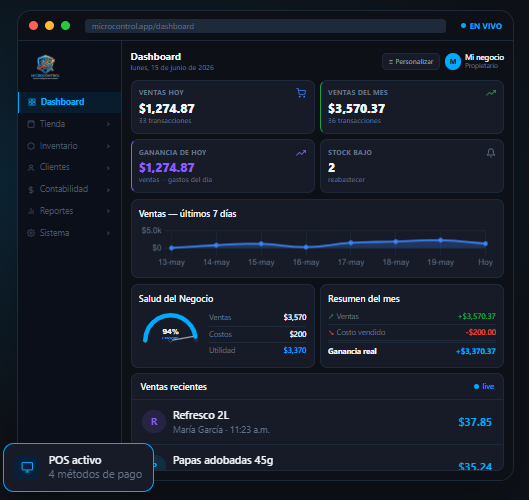Image resolution: width=529 pixels, height=500 pixels.
Task: Expand the Reportes menu chevron
Action: point(108,211)
